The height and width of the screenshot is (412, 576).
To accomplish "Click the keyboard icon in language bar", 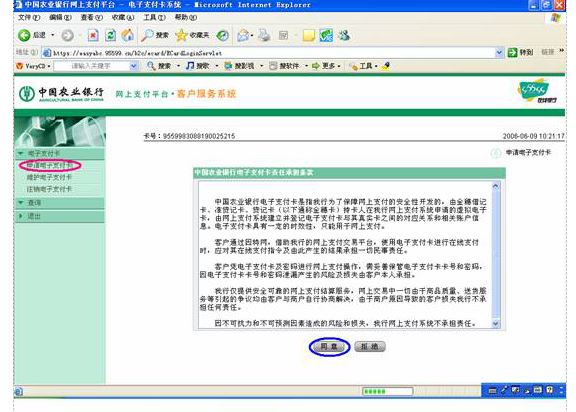I will [493, 391].
